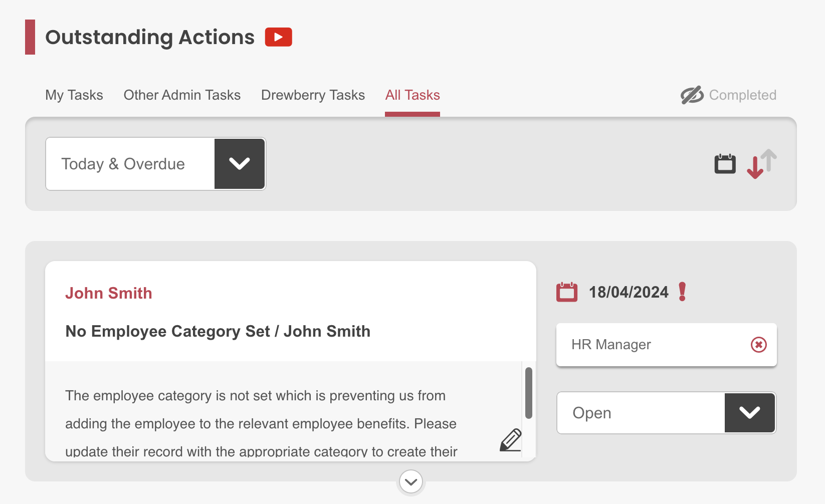Screen dimensions: 825x504
Task: Toggle Completed tasks visibility eye icon
Action: pyautogui.click(x=692, y=95)
